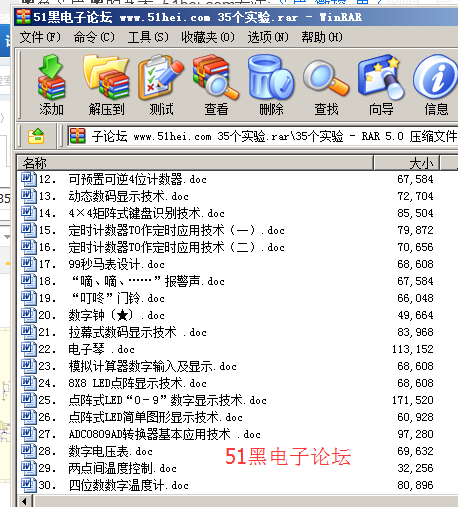Click Word document icon of file 22
This screenshot has height=507, width=458.
pos(29,349)
